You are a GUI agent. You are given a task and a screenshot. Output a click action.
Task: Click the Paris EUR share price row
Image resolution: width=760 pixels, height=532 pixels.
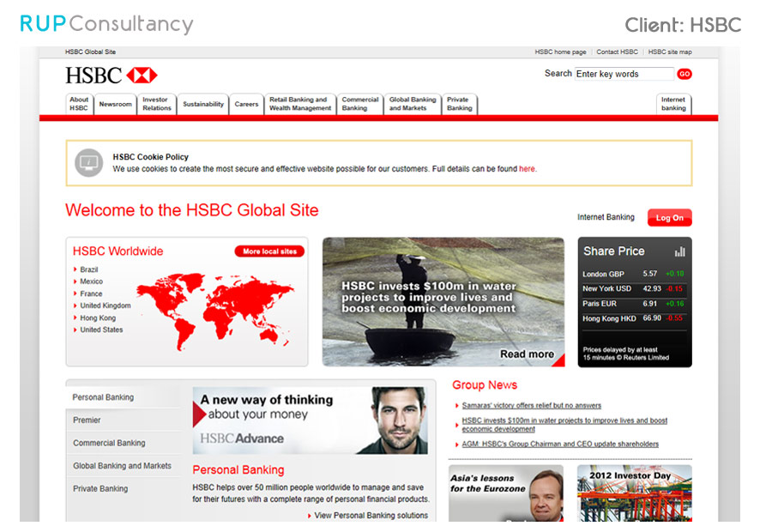coord(634,304)
